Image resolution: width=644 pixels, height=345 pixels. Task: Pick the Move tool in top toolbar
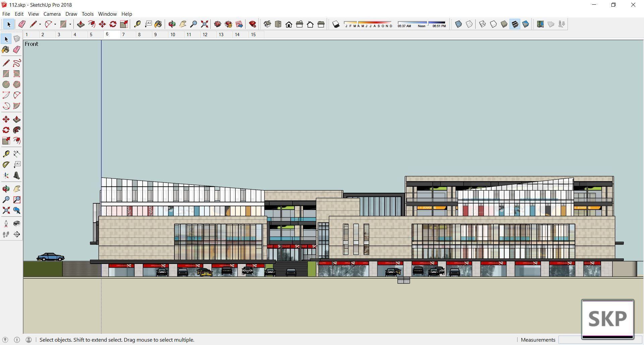[x=102, y=24]
